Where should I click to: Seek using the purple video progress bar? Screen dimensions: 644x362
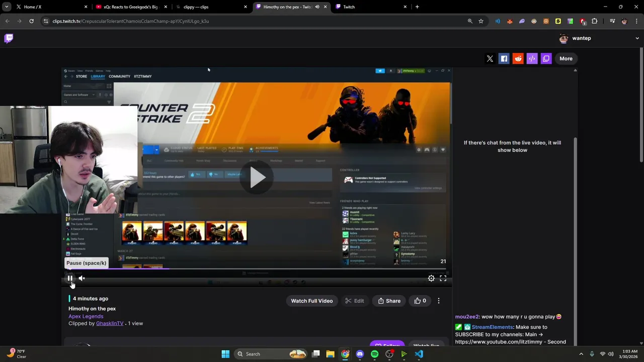point(257,268)
